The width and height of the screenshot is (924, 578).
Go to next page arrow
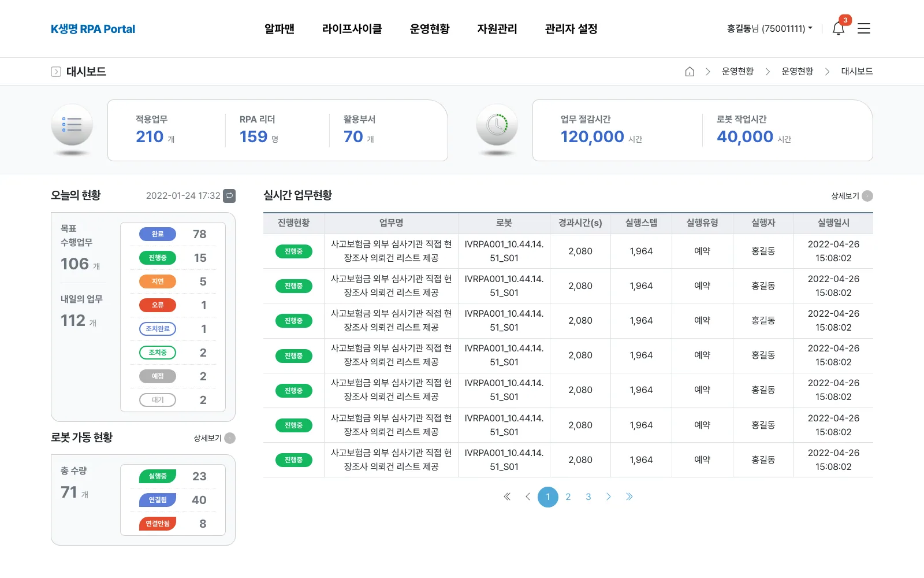[x=609, y=497]
